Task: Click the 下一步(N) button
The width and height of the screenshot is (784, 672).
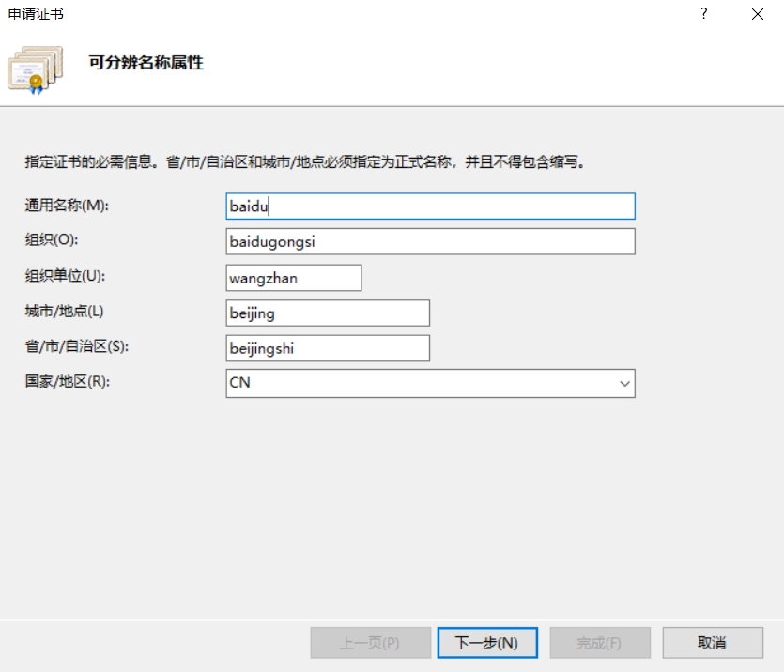Action: tap(487, 643)
